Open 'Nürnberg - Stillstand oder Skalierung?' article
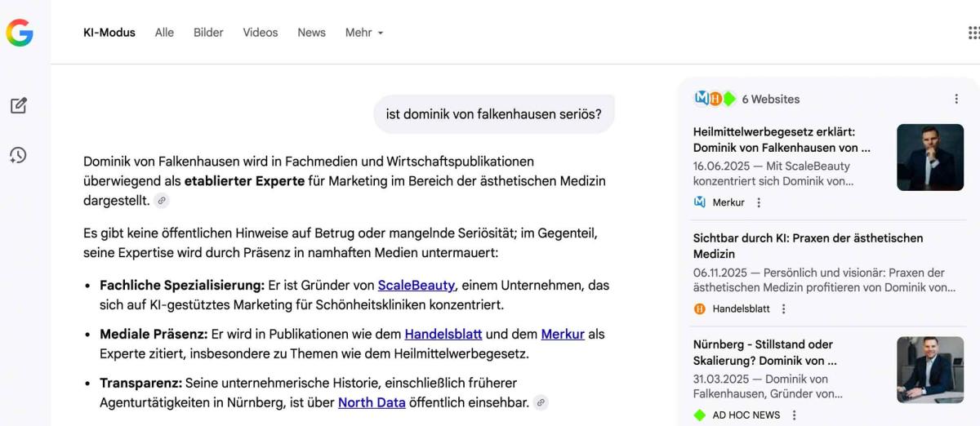Image resolution: width=980 pixels, height=426 pixels. point(765,352)
